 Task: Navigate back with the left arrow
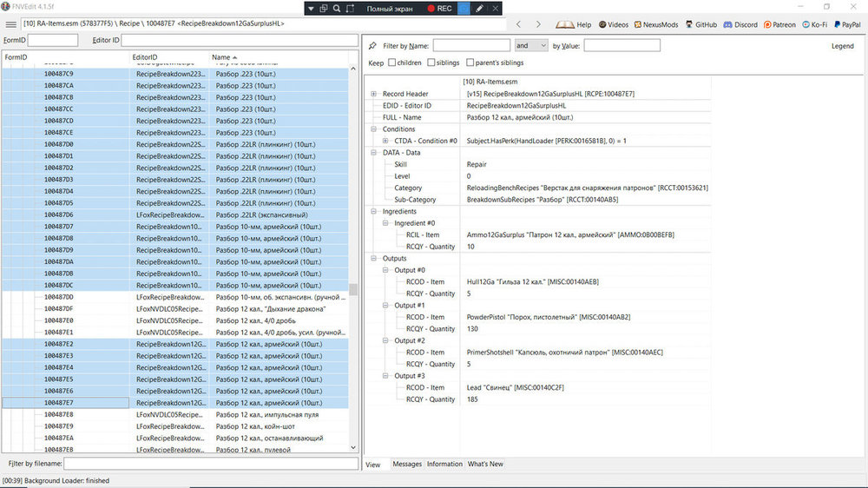tap(519, 24)
